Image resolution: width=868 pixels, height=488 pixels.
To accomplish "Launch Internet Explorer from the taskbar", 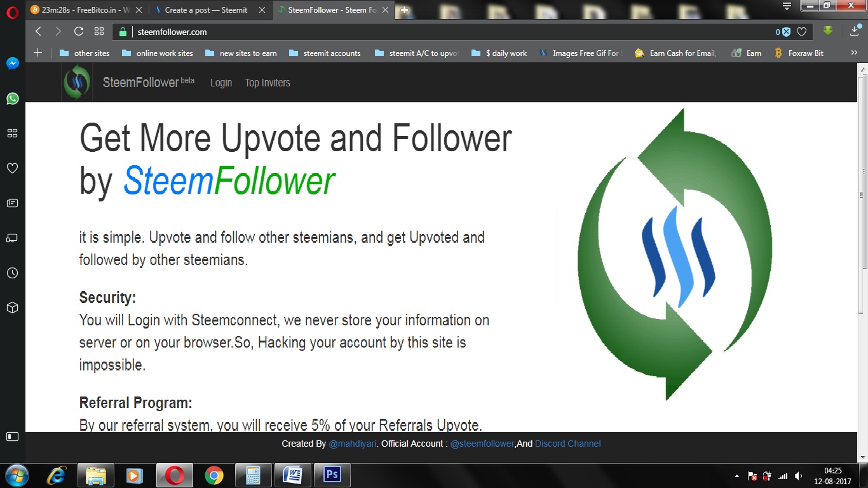I will [57, 475].
